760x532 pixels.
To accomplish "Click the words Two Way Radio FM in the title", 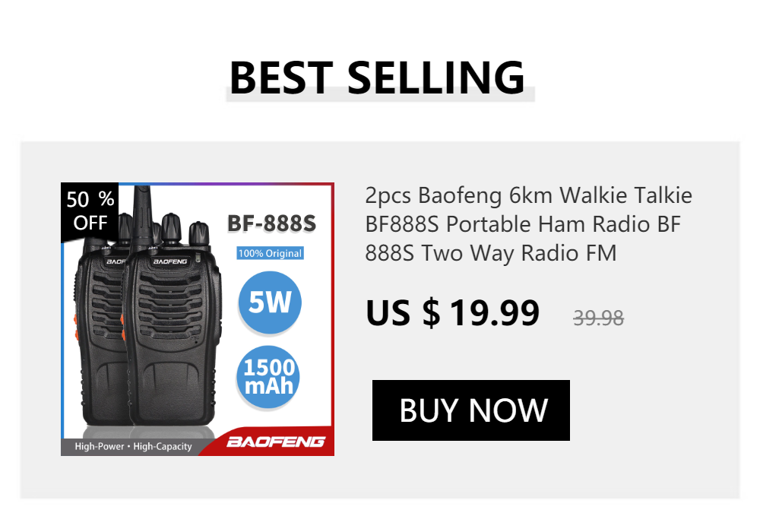I will [x=518, y=253].
